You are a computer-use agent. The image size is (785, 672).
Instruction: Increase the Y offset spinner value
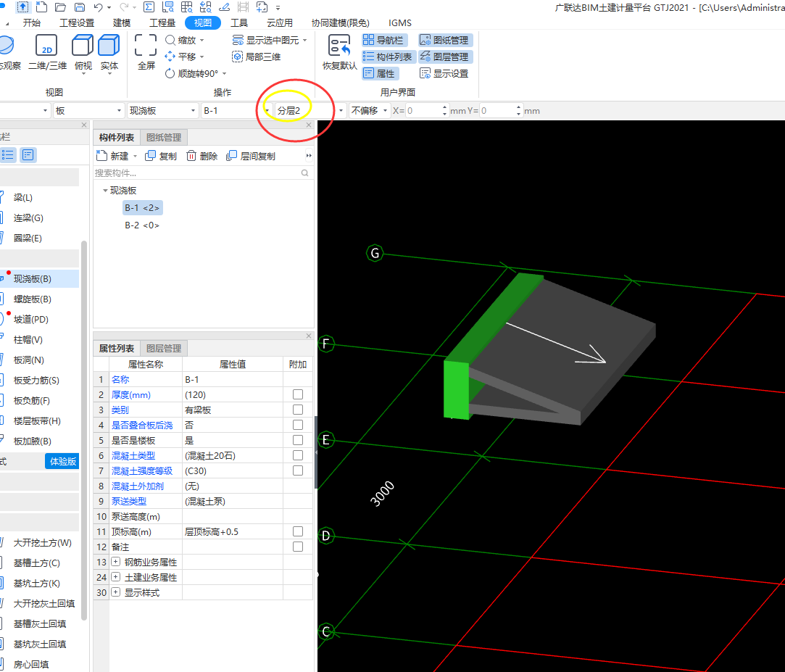point(519,108)
